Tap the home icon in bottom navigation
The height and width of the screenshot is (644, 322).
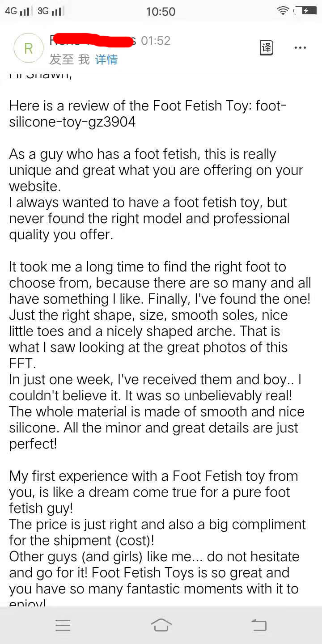[161, 625]
